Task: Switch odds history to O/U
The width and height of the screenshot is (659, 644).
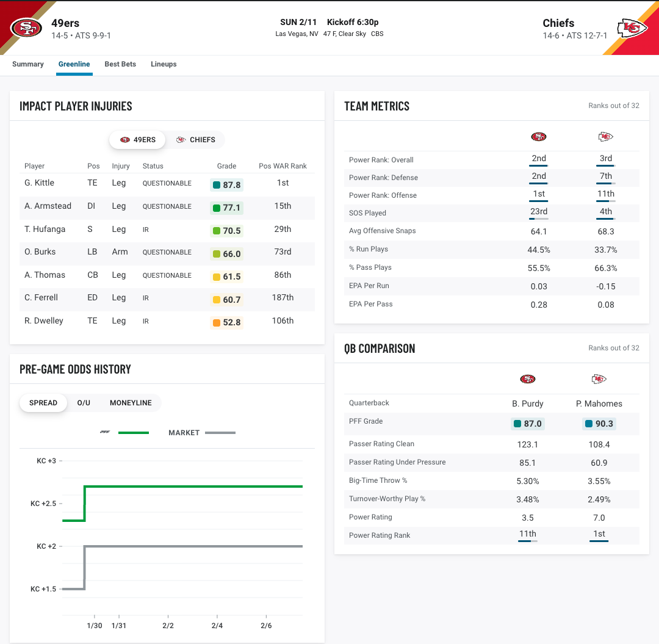Action: (84, 403)
